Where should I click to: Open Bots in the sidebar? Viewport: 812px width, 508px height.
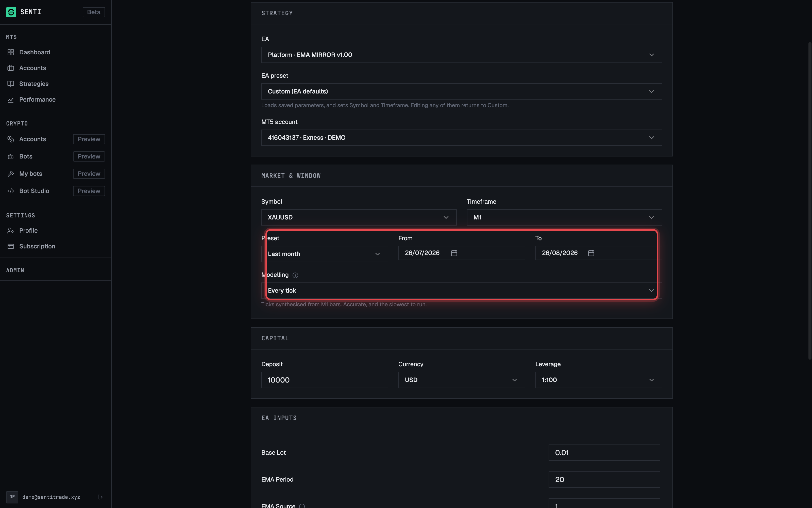[x=26, y=156]
